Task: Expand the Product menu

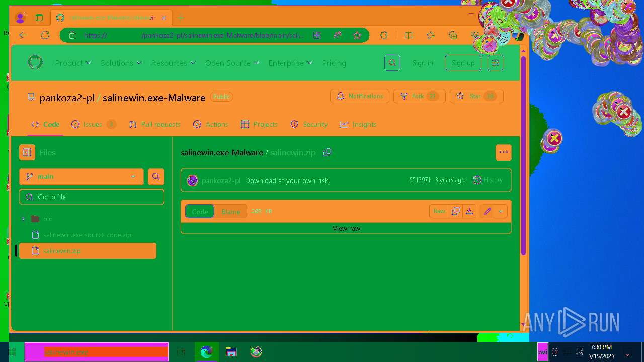Action: tap(73, 63)
